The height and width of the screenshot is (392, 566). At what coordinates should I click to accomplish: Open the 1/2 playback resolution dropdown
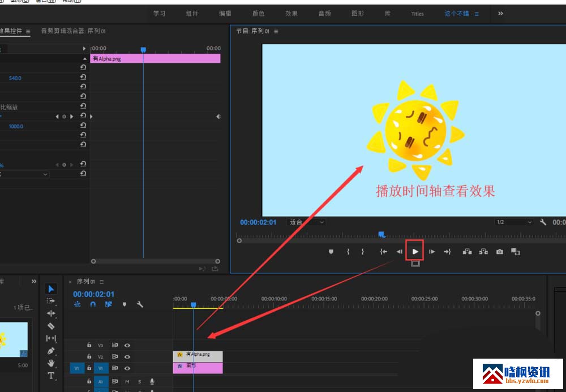tap(514, 222)
